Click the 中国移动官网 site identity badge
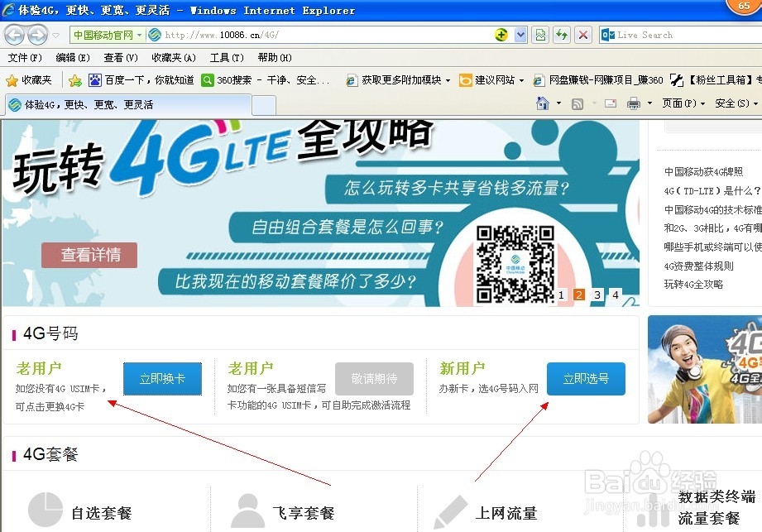This screenshot has height=532, width=762. [107, 35]
